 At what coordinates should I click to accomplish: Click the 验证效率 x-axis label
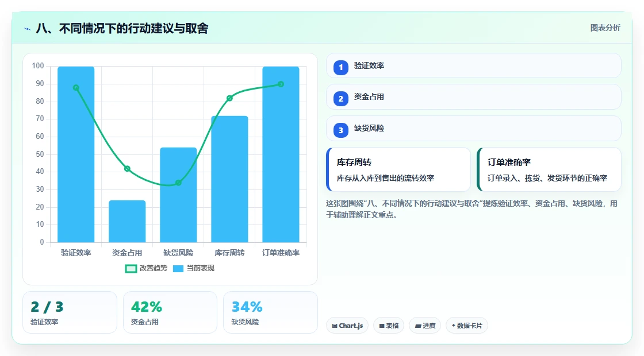pyautogui.click(x=76, y=253)
